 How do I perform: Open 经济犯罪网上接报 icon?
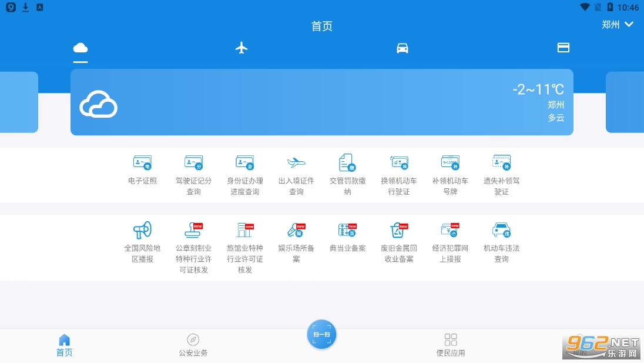(450, 230)
